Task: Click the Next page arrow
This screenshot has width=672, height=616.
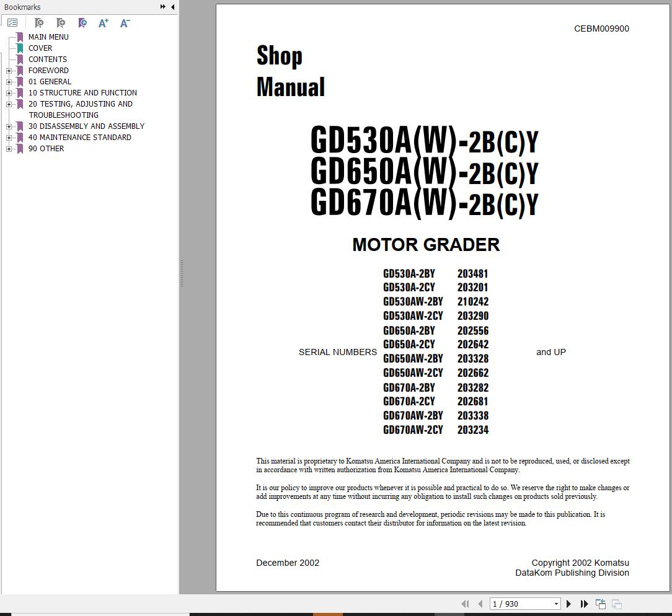Action: 569,603
